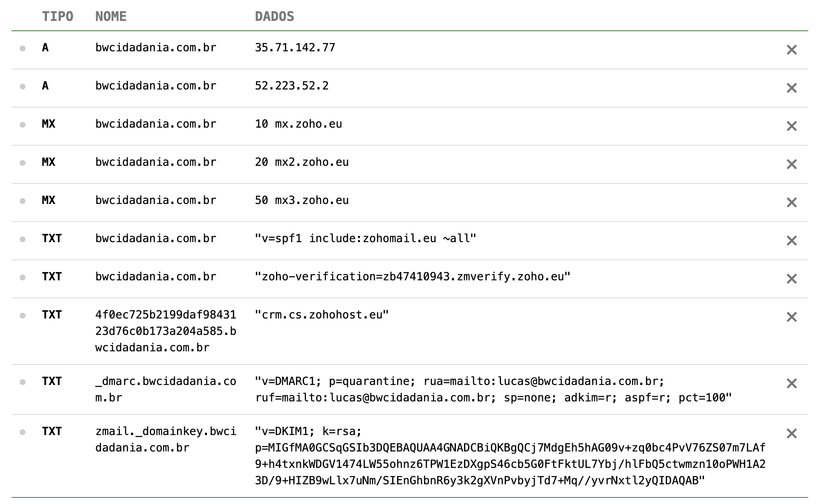Click the DKIM public key data text
This screenshot has width=823, height=504.
coord(510,464)
